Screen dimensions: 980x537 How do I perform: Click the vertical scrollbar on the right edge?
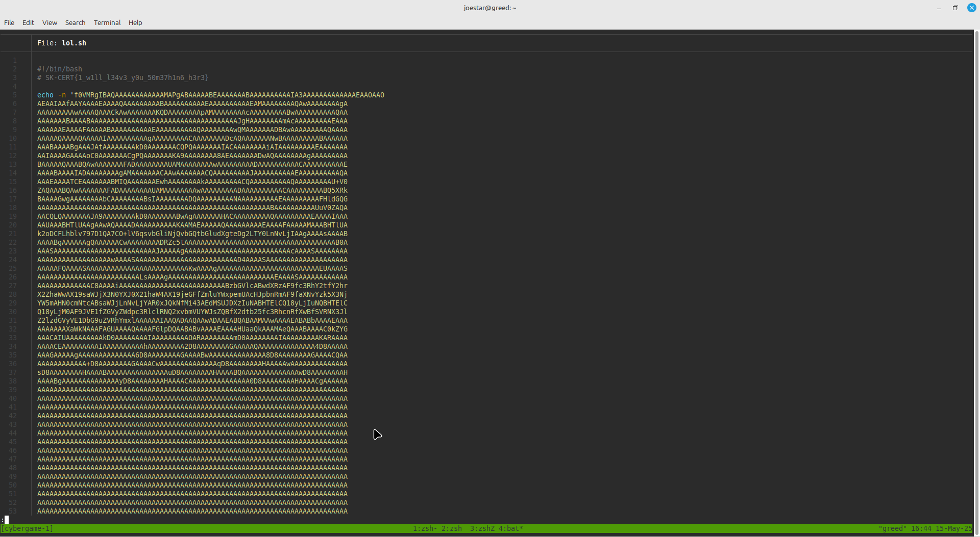point(976,255)
